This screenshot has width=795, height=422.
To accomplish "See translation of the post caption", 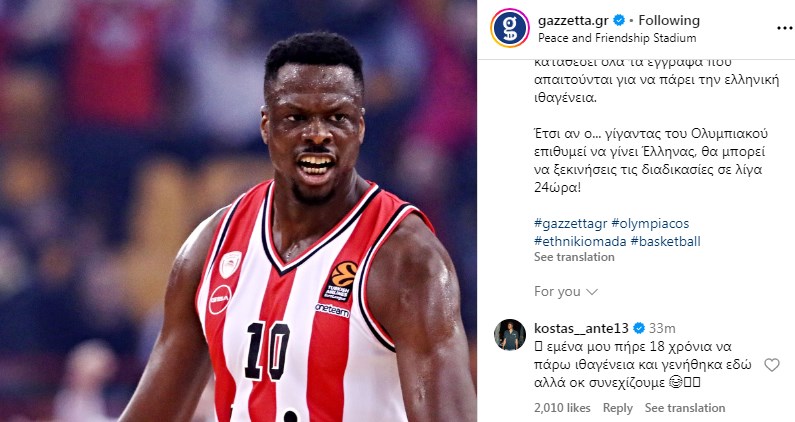I will [574, 257].
